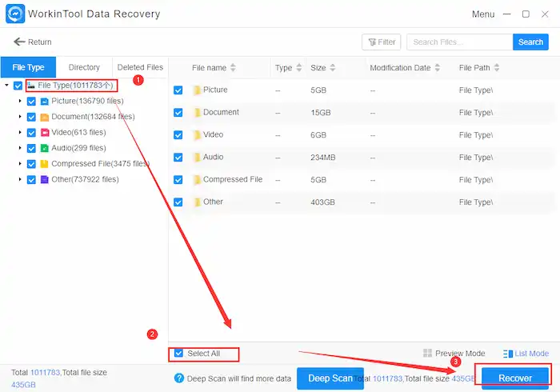Click the Recover button
Viewport: 560px width, 392px height.
515,378
